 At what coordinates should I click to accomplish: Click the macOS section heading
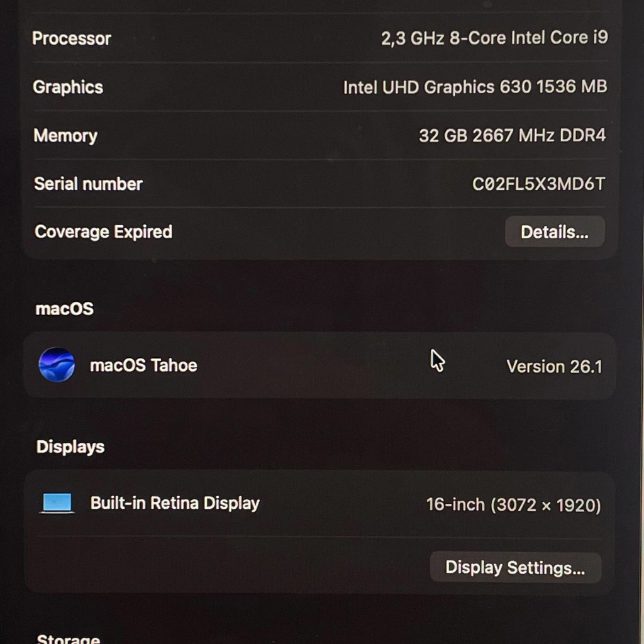(x=65, y=309)
